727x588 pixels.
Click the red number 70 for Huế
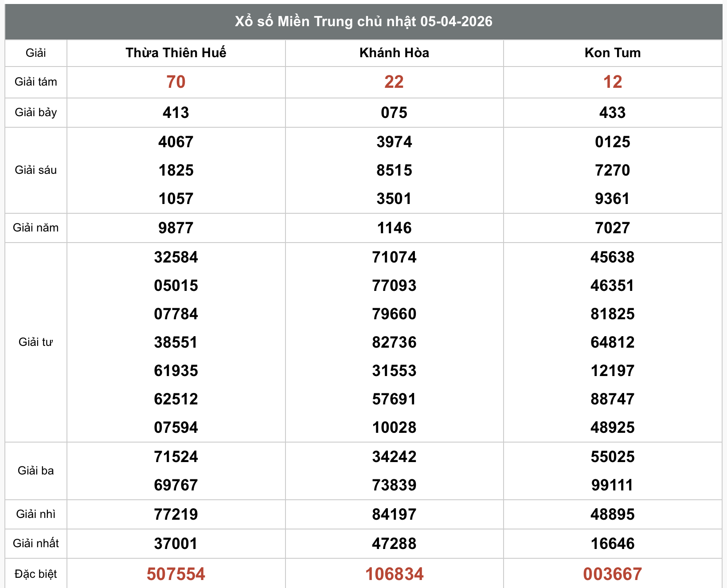coord(176,82)
